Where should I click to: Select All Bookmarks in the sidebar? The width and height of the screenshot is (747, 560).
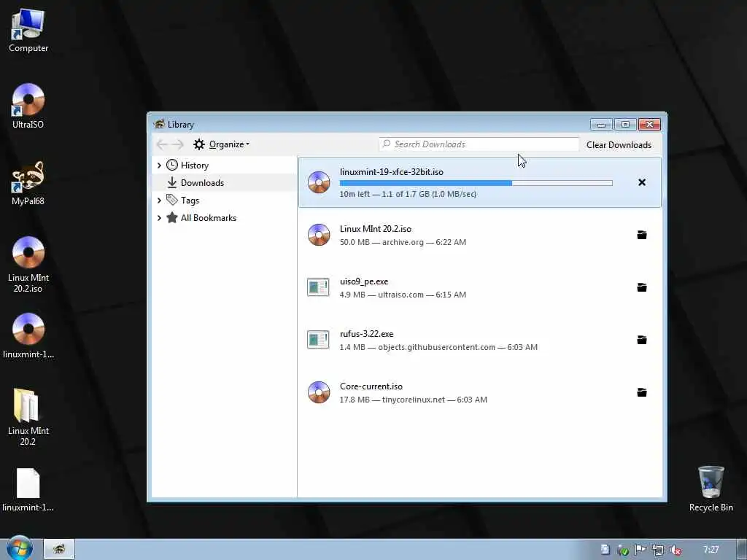pyautogui.click(x=208, y=218)
